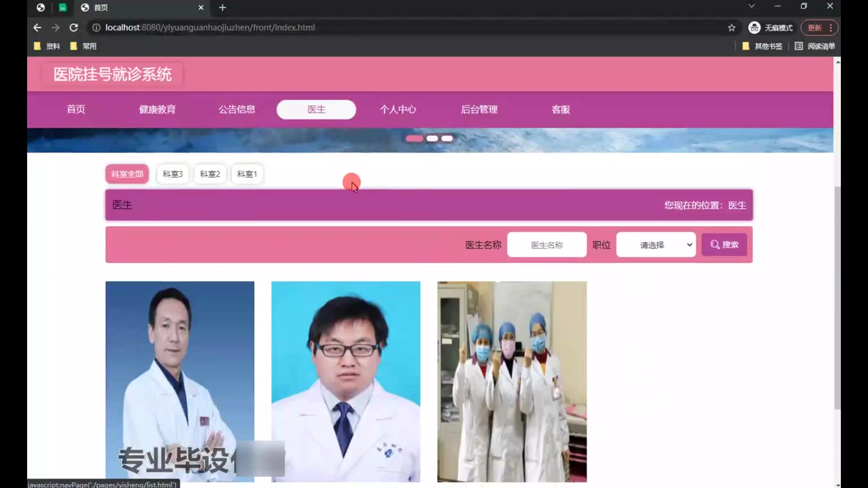
Task: Open Chrome three-dot menu
Action: [x=831, y=28]
